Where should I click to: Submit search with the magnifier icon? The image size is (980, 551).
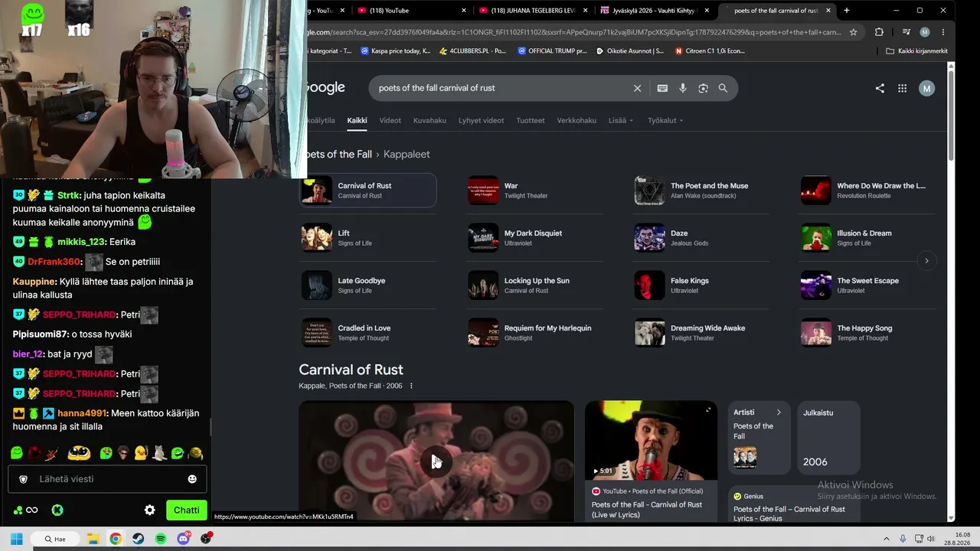point(723,88)
